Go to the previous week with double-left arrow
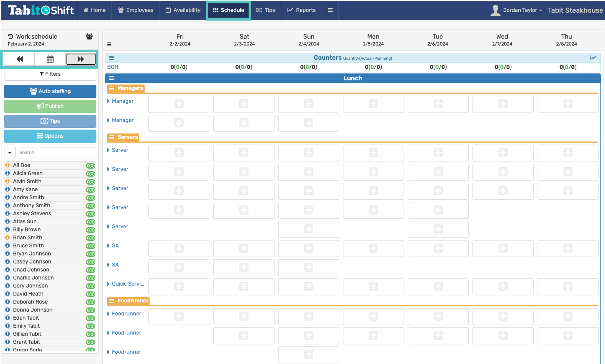Screen dimensions: 605x364 coord(19,59)
